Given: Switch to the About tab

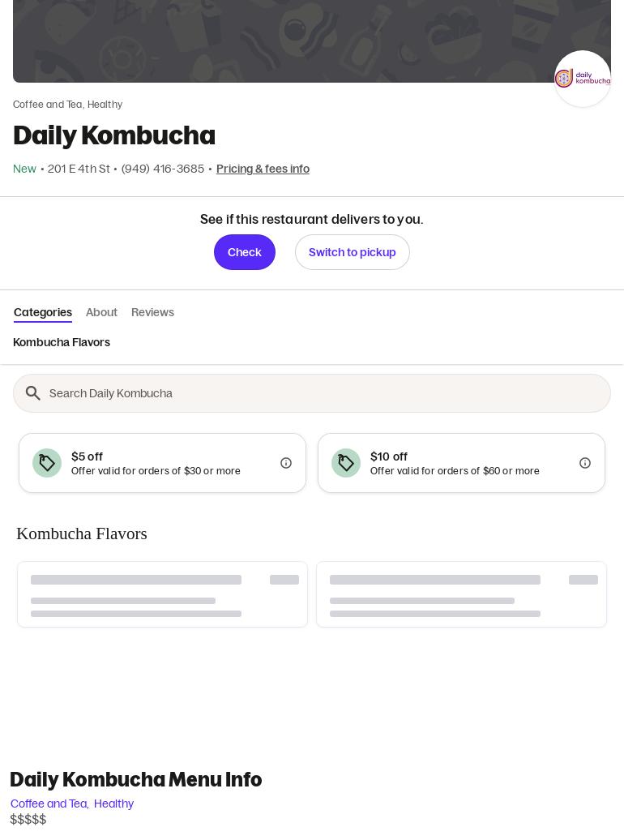Looking at the screenshot, I should point(101,313).
